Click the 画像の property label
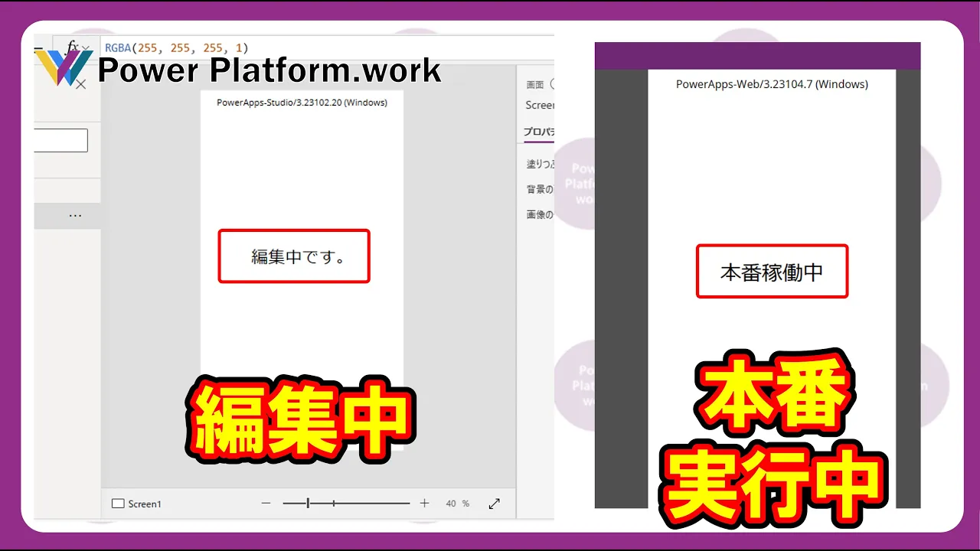The width and height of the screenshot is (980, 551). (x=540, y=215)
